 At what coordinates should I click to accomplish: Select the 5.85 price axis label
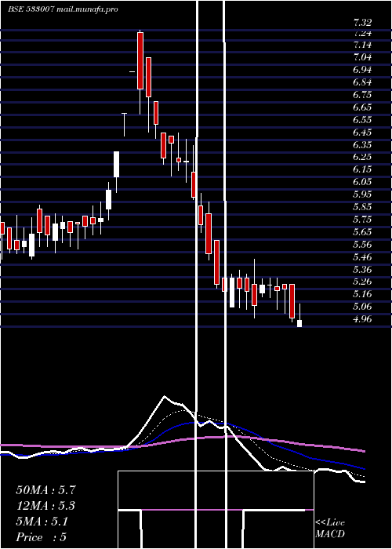click(362, 207)
